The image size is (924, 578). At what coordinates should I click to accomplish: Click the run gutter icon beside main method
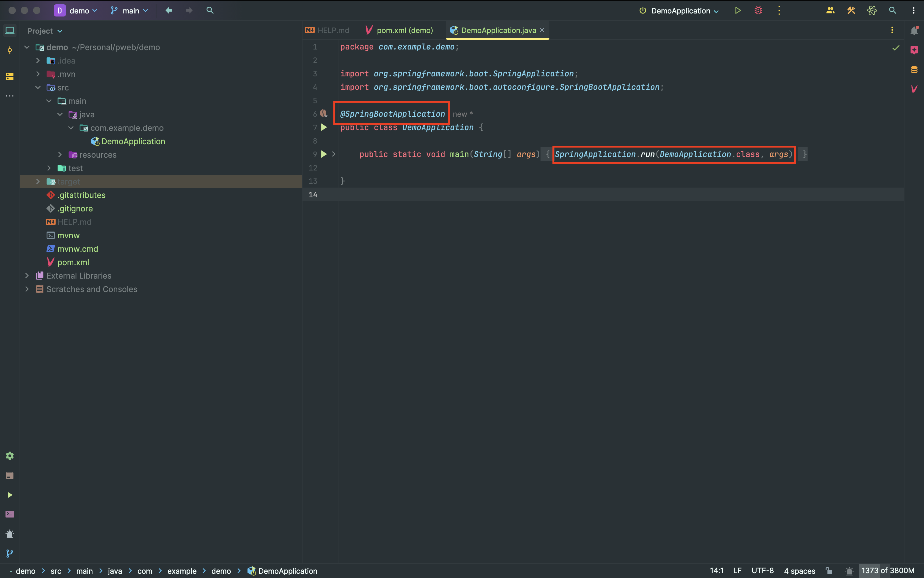click(x=324, y=154)
